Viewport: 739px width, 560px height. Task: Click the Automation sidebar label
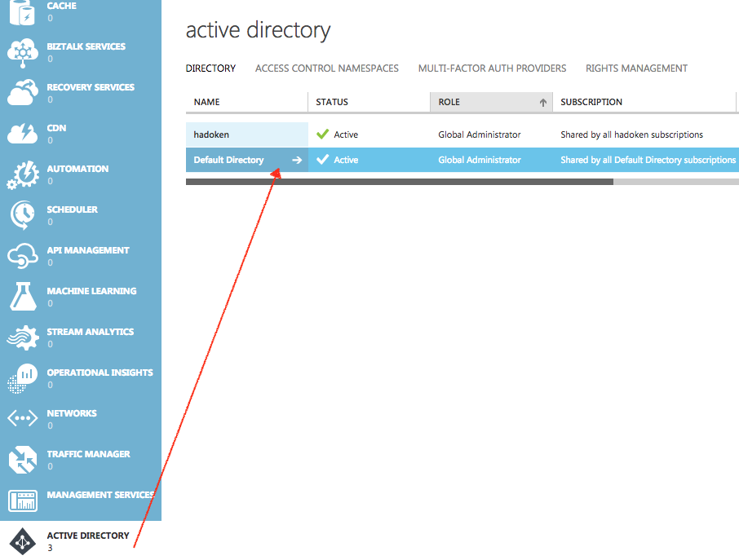click(77, 169)
